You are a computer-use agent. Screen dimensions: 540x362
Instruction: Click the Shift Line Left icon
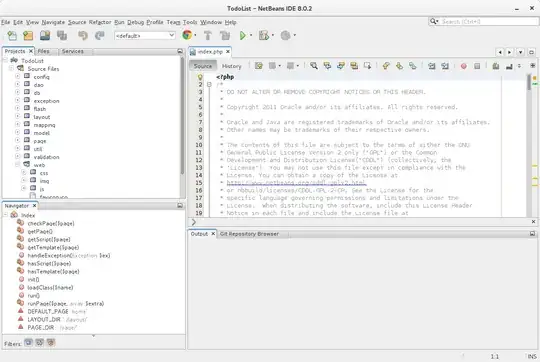pos(432,66)
